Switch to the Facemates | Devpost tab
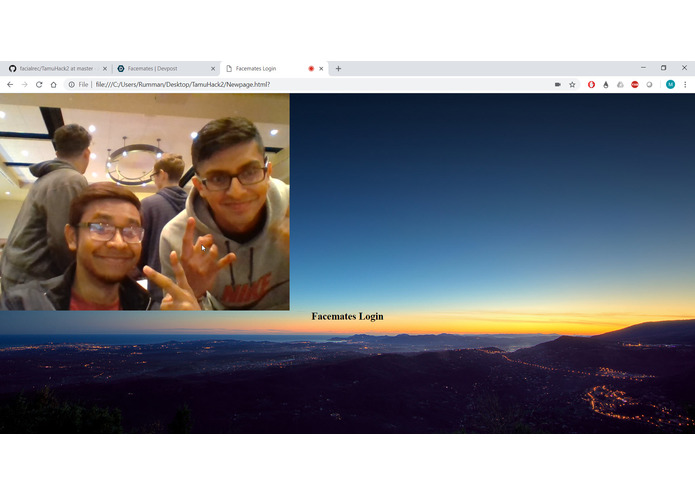 pos(165,69)
